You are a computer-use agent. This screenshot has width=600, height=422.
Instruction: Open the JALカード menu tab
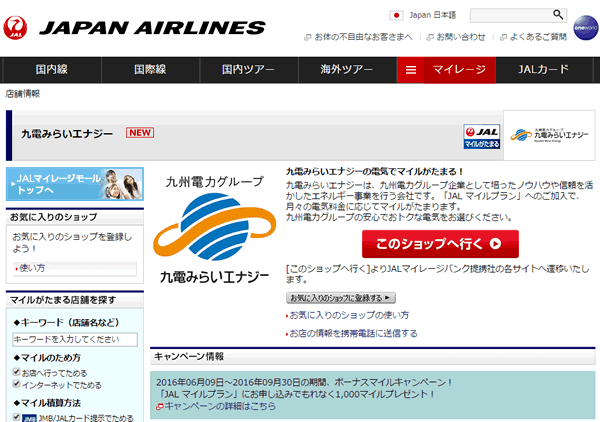pyautogui.click(x=544, y=70)
